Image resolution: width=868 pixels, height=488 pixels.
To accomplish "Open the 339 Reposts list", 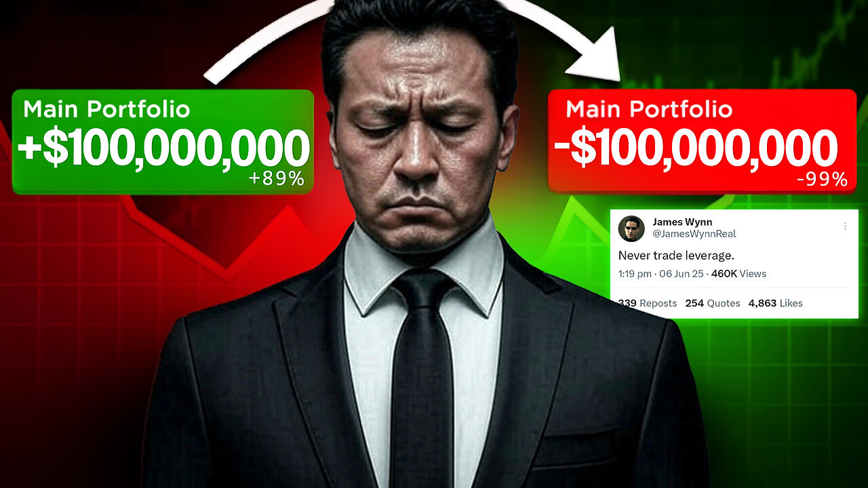I will (648, 303).
